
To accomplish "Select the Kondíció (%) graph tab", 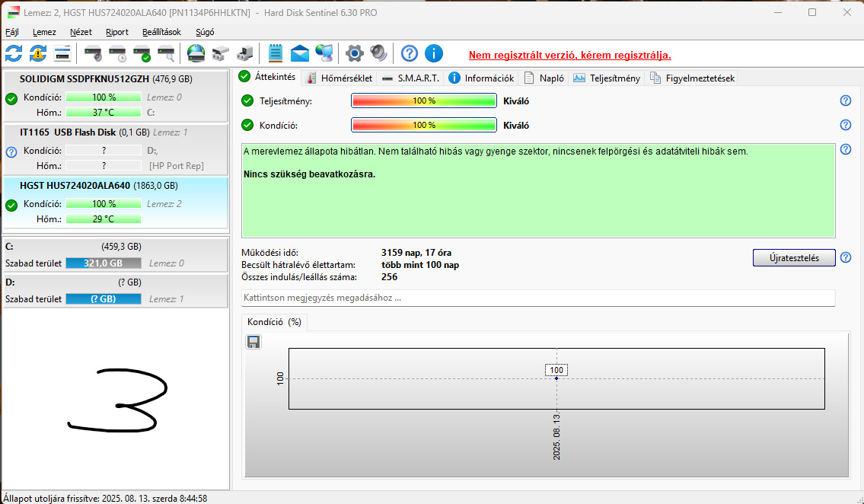I will click(x=274, y=322).
